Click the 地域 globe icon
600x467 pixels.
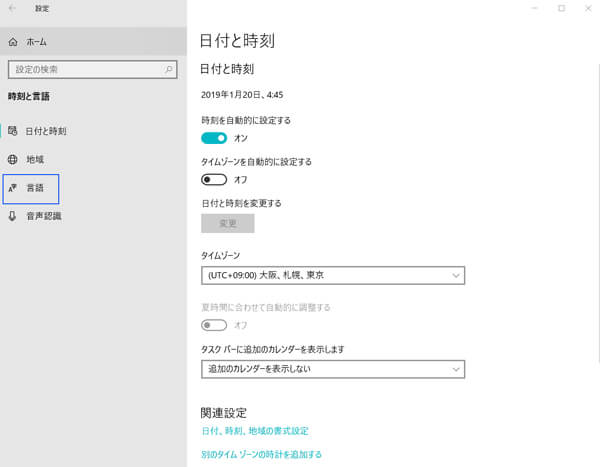[13, 159]
